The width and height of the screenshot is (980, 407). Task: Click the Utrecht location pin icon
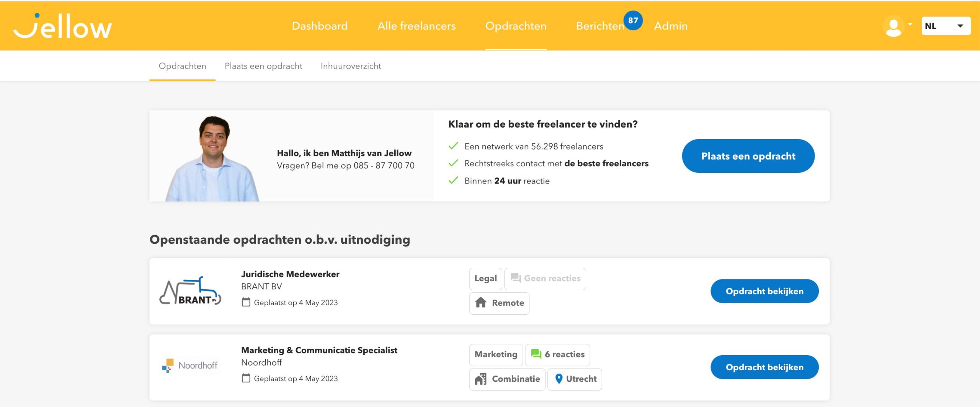pyautogui.click(x=559, y=379)
